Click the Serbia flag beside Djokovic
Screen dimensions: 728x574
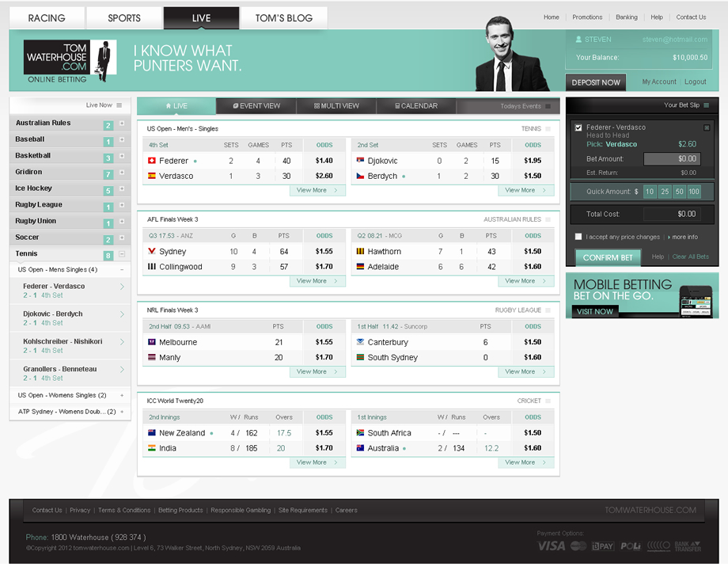pyautogui.click(x=360, y=161)
